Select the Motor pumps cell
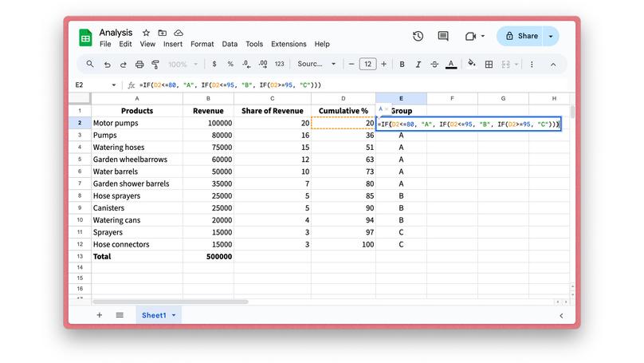The width and height of the screenshot is (644, 363). click(x=137, y=123)
